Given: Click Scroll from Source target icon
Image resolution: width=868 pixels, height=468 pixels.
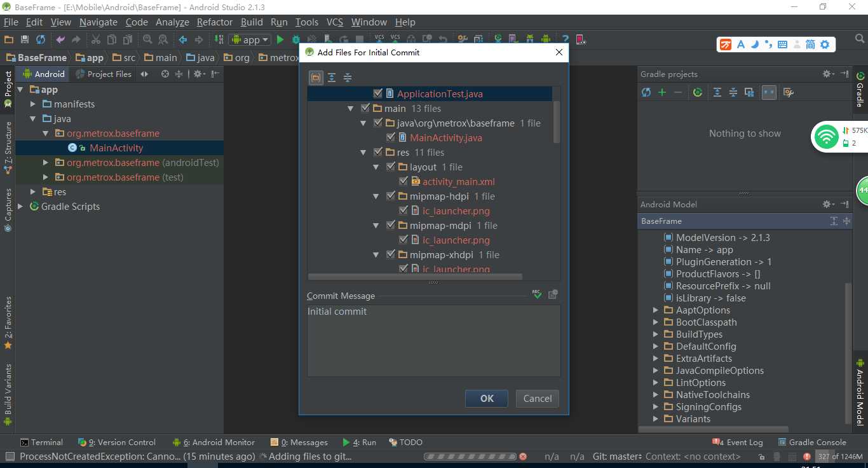Looking at the screenshot, I should [x=165, y=74].
